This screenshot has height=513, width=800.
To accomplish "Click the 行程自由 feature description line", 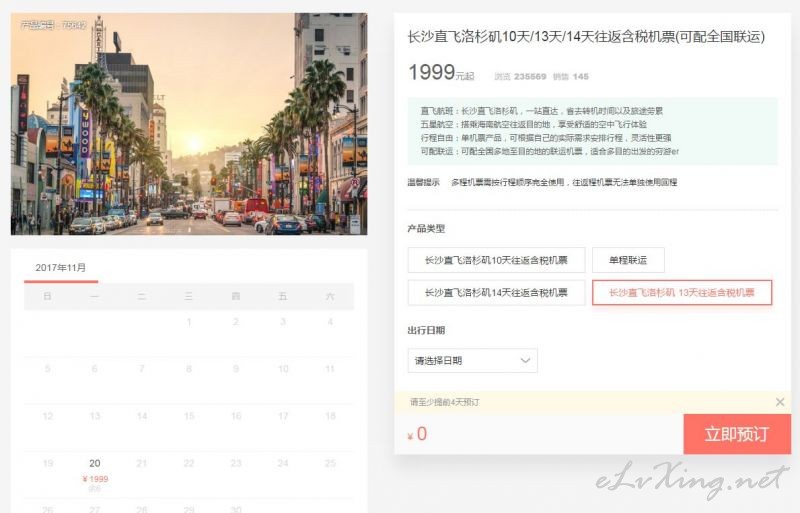I will coord(545,138).
